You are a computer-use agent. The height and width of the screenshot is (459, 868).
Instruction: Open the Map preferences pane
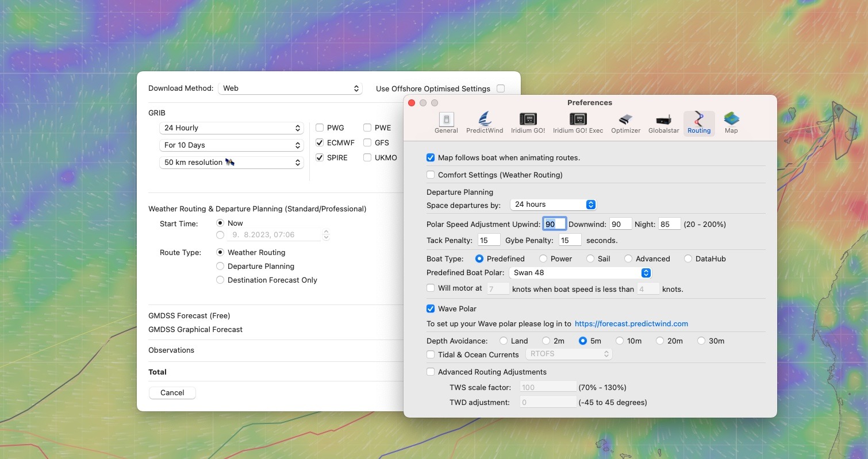(x=731, y=122)
